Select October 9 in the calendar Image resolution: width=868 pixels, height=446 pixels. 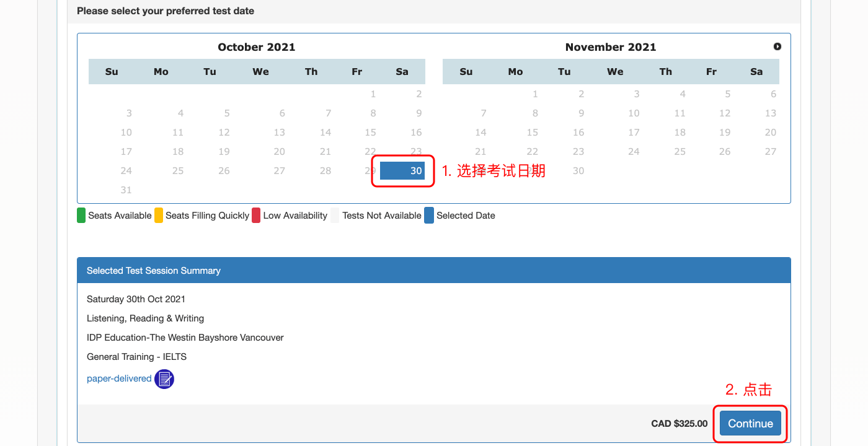[418, 113]
